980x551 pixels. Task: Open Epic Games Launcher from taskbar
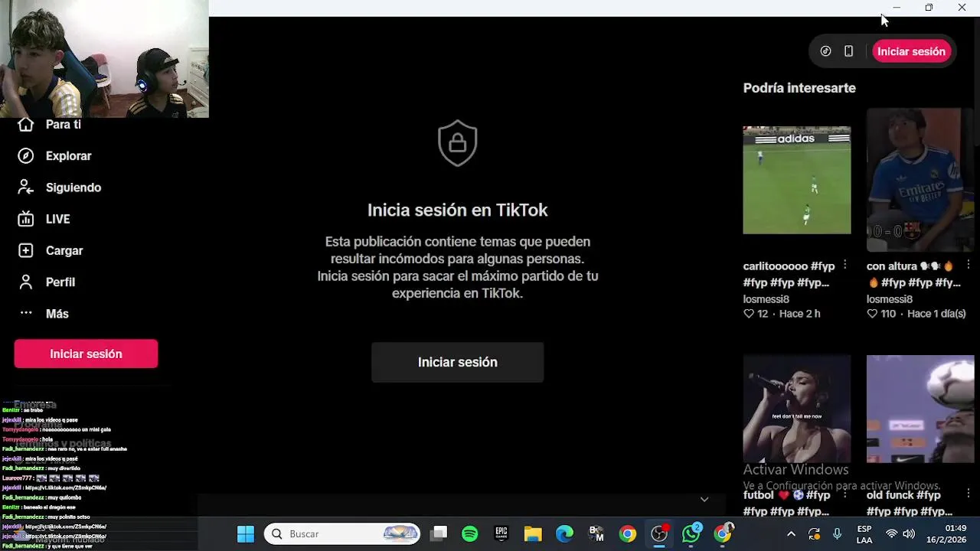click(501, 534)
